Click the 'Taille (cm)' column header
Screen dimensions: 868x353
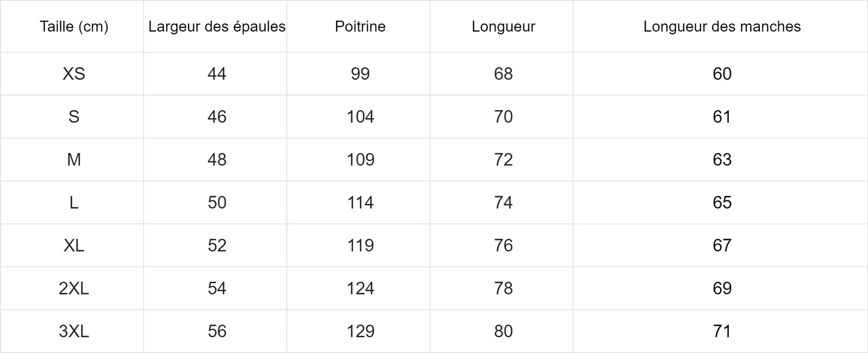[74, 27]
